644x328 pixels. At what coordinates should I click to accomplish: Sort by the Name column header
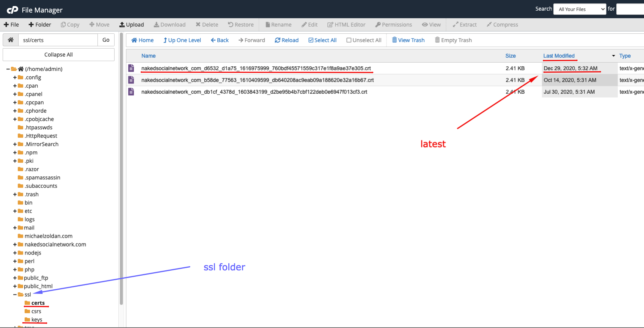[148, 56]
